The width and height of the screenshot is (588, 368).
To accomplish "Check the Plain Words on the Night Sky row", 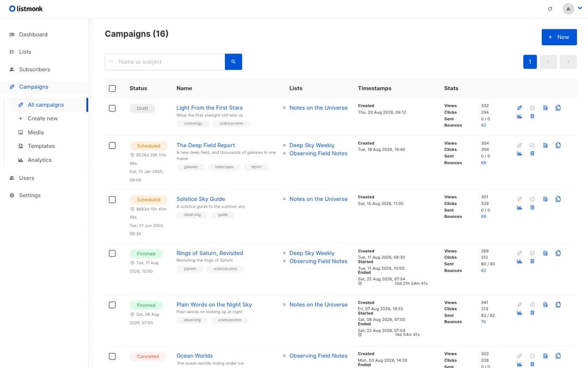I will coord(112,305).
